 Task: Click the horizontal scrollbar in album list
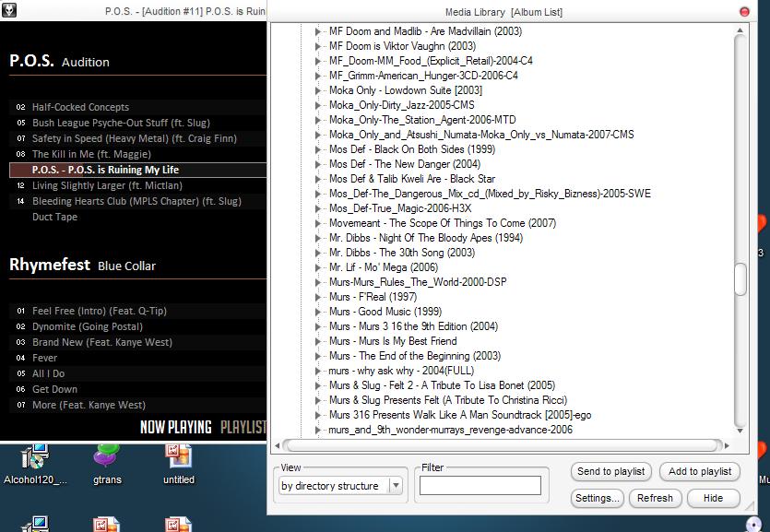point(503,445)
